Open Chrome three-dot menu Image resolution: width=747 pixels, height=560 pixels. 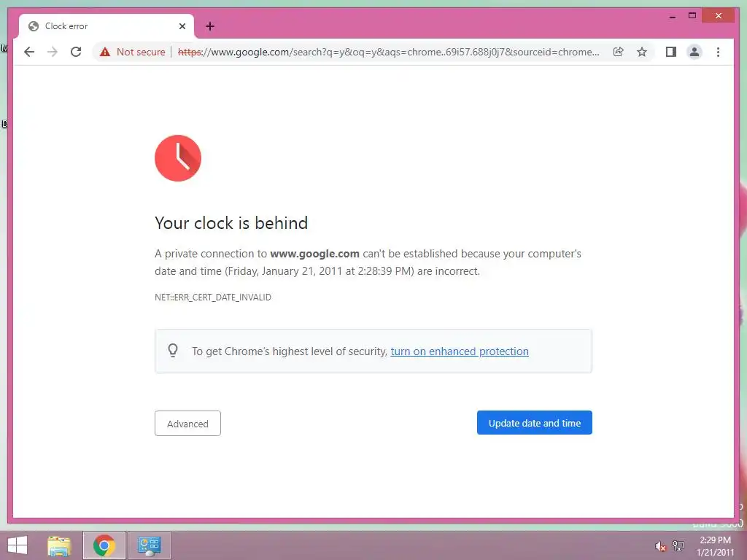click(x=718, y=52)
